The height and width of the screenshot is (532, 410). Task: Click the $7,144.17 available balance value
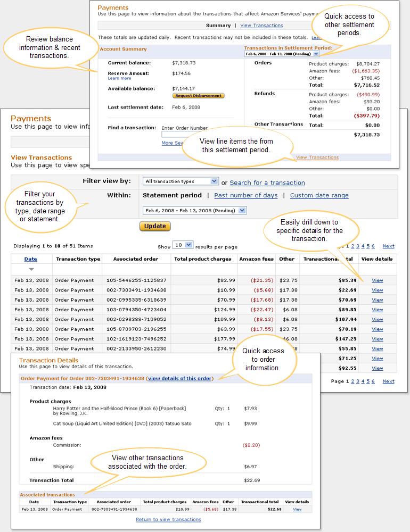coord(183,88)
